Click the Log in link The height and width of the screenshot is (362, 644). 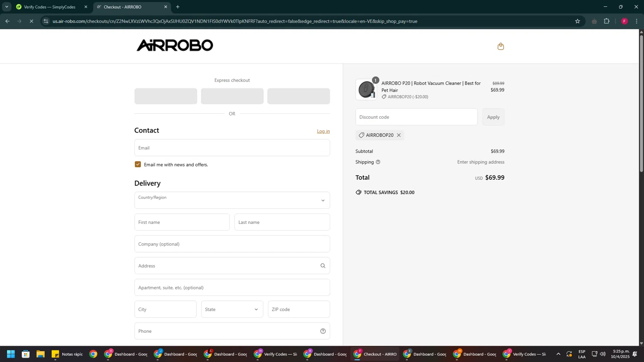[323, 131]
